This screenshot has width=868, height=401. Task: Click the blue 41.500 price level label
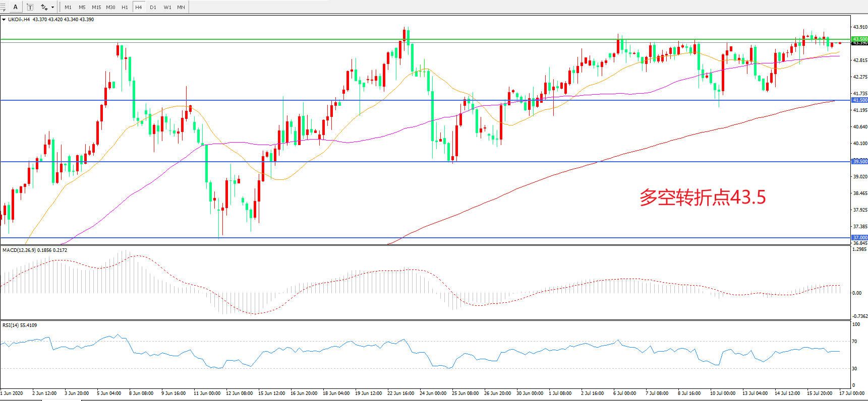(x=859, y=100)
